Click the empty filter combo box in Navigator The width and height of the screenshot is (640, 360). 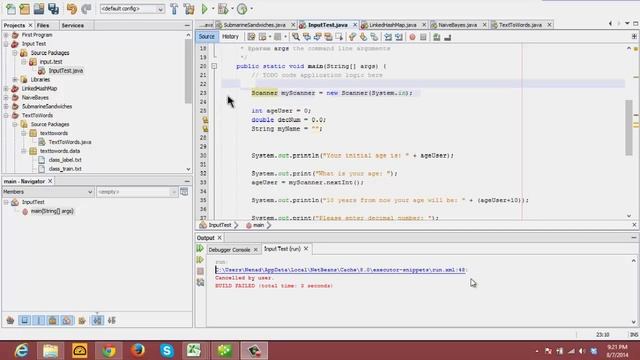[136, 192]
